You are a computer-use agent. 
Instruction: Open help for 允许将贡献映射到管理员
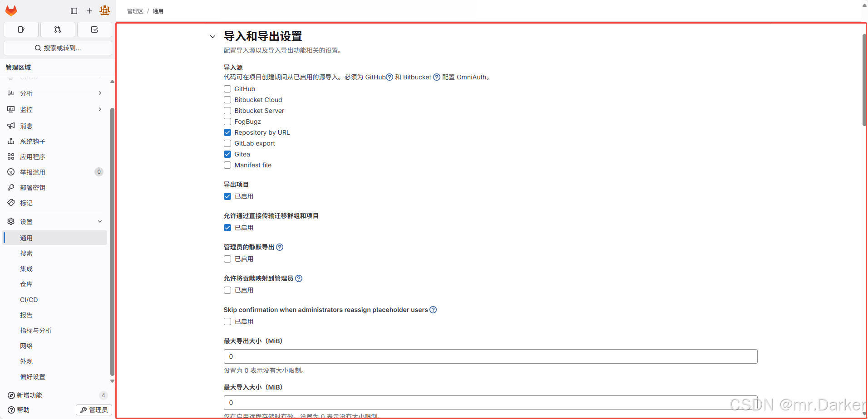[x=299, y=278]
